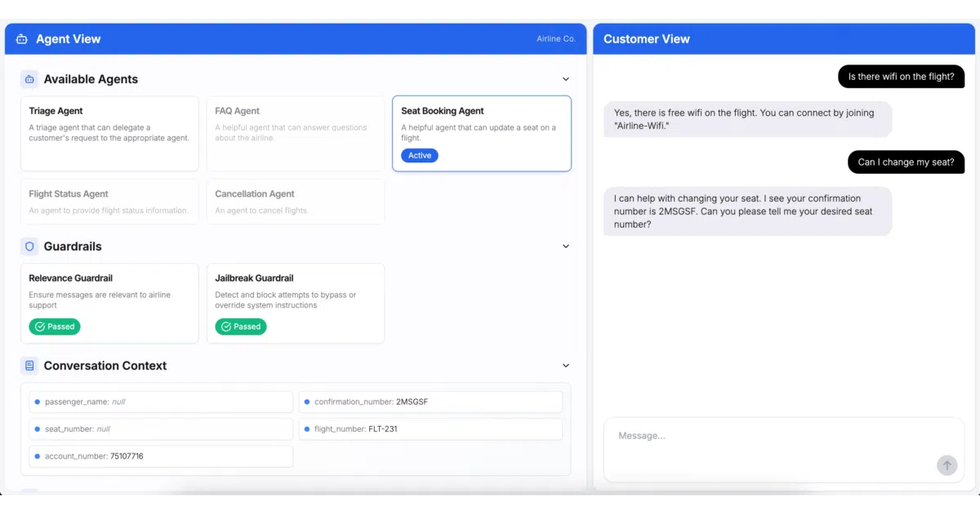Click the account_number 75107716 field
The width and height of the screenshot is (980, 514).
[x=161, y=456]
